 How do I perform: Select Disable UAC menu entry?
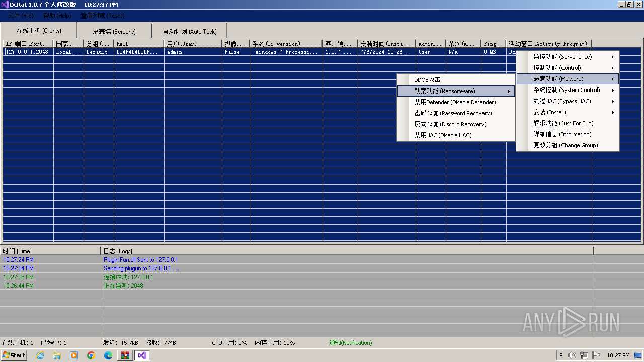point(456,135)
